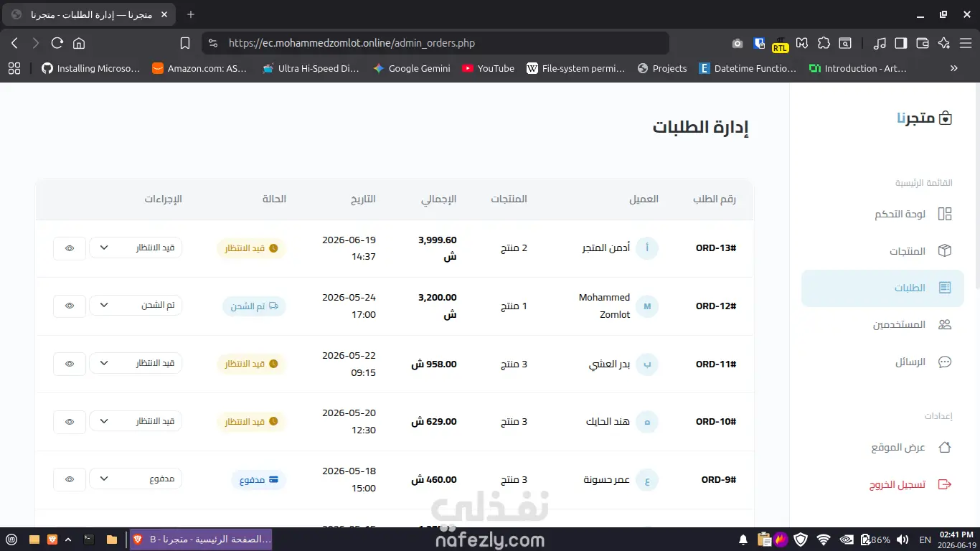Open the browser wallet icon
980x551 pixels.
pyautogui.click(x=923, y=43)
